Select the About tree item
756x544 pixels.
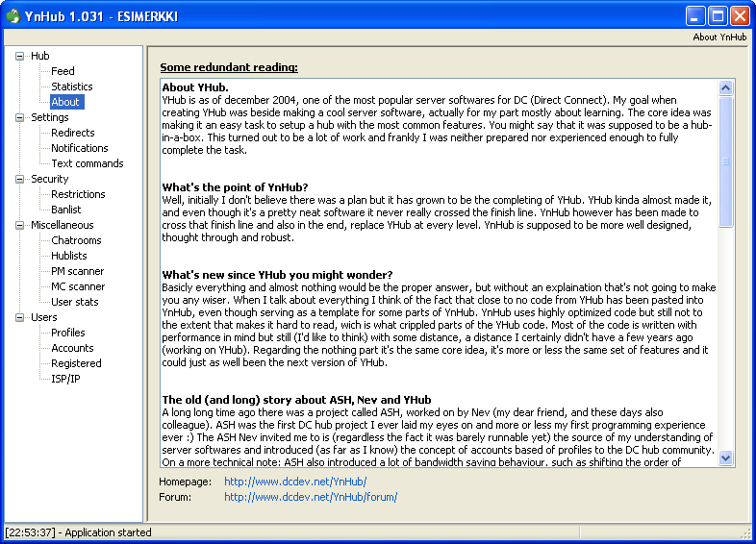pos(65,102)
